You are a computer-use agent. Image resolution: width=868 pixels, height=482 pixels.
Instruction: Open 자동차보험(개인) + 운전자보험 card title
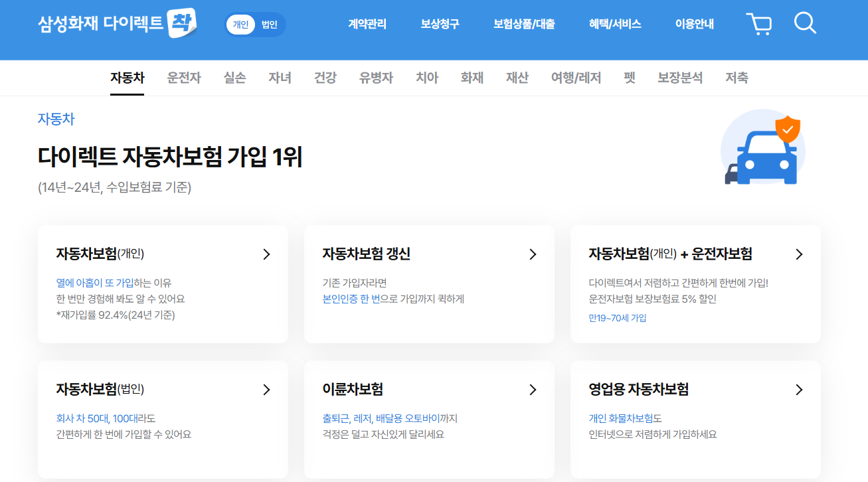(671, 254)
